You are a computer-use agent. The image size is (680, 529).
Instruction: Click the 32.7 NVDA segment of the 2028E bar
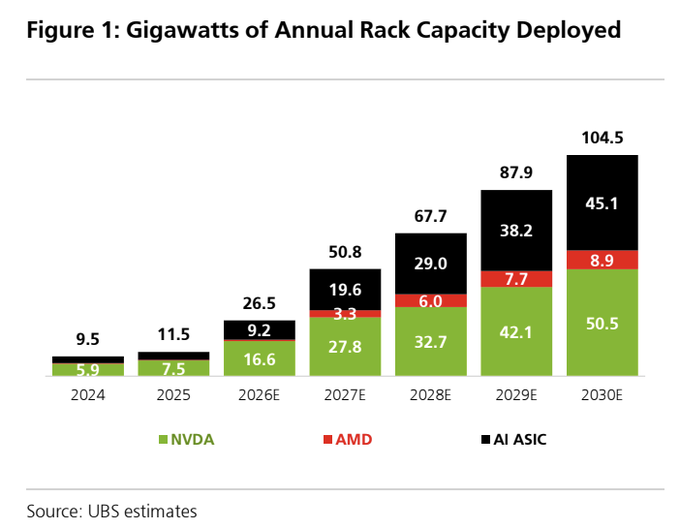[x=431, y=342]
